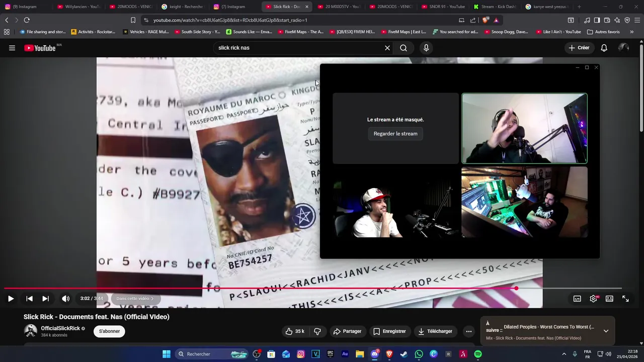
Task: Open Adobe Audition from the taskbar
Action: pyautogui.click(x=345, y=354)
